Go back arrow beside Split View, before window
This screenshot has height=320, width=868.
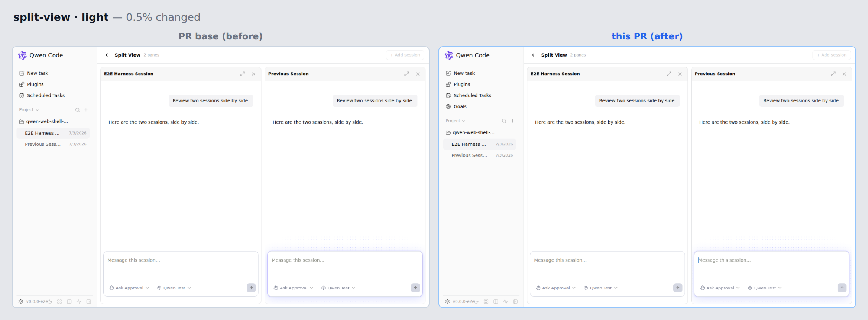107,55
